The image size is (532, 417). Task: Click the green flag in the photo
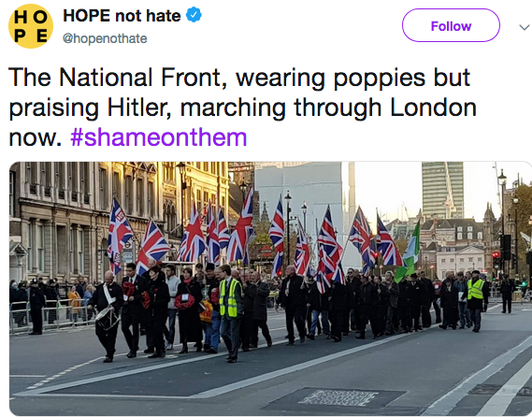coord(409,252)
